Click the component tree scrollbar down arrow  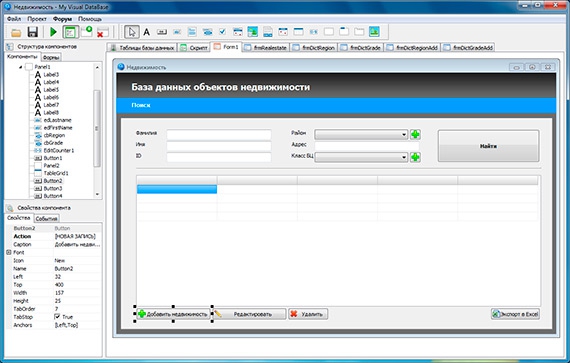97,194
